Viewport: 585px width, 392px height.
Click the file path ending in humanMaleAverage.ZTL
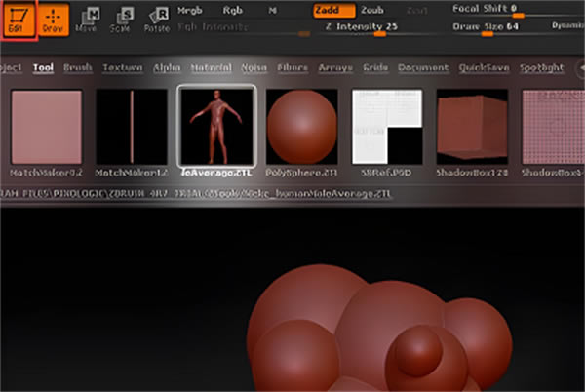pos(196,194)
